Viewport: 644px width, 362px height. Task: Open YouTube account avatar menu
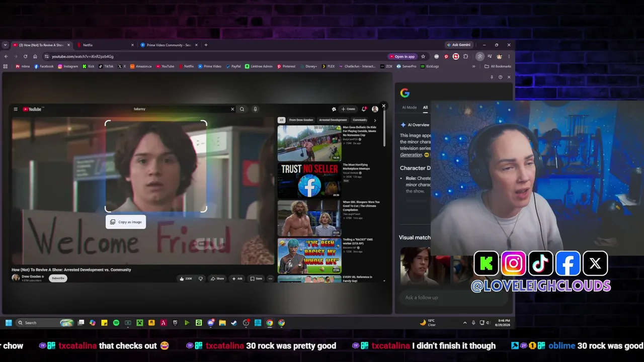point(375,109)
